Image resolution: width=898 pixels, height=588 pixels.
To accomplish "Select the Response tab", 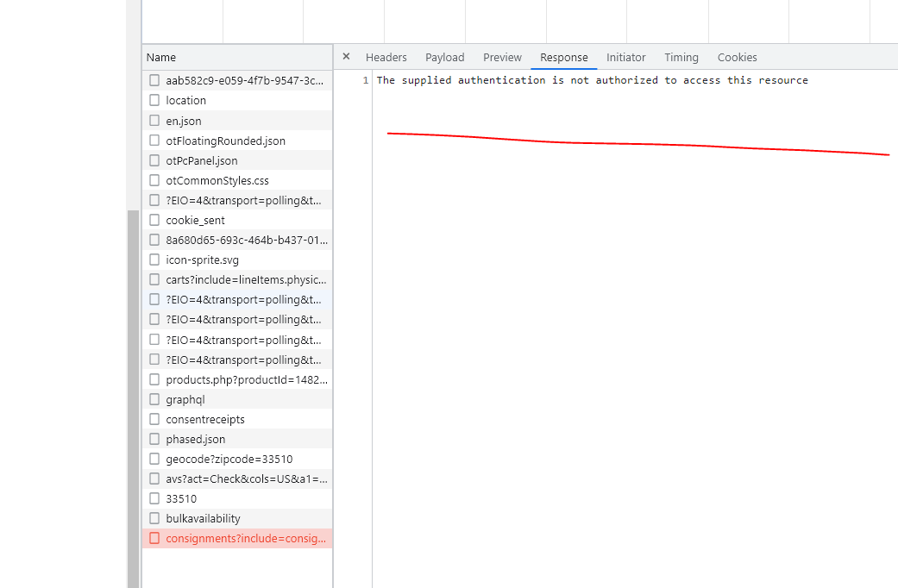I will point(563,57).
